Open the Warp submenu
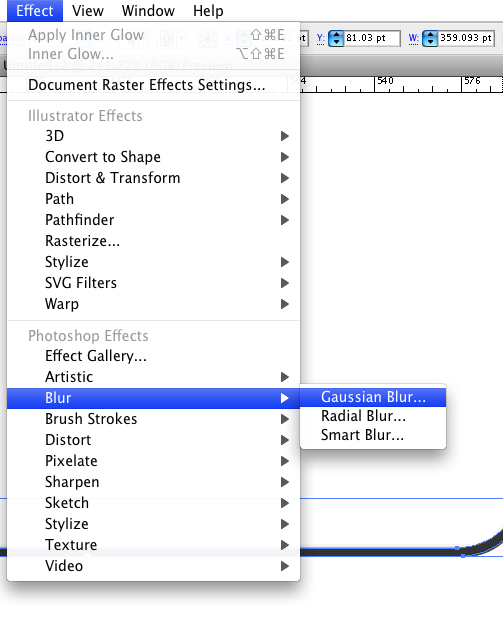Viewport: 503px width, 634px height. (153, 304)
